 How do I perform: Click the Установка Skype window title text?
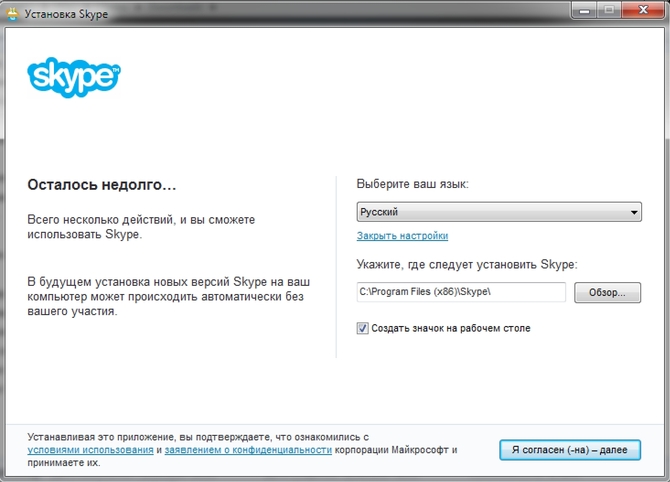coord(66,14)
